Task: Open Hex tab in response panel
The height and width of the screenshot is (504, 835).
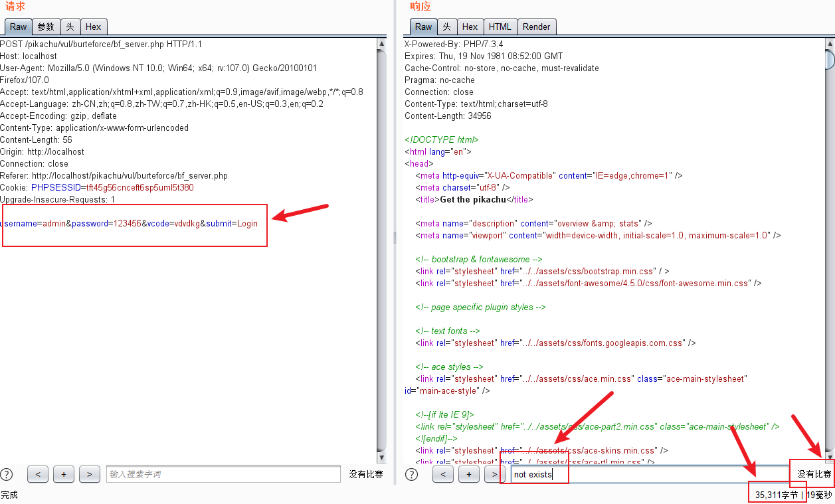Action: coord(470,27)
